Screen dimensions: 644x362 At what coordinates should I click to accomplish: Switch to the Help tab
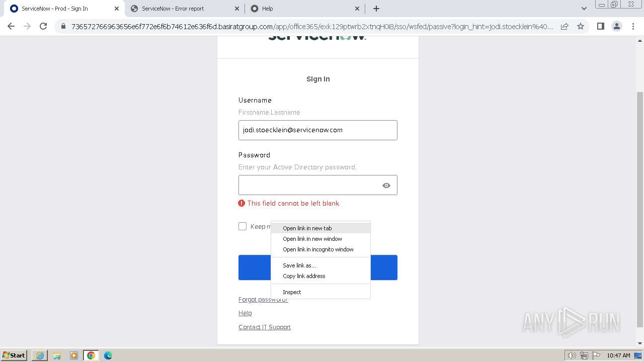point(305,9)
